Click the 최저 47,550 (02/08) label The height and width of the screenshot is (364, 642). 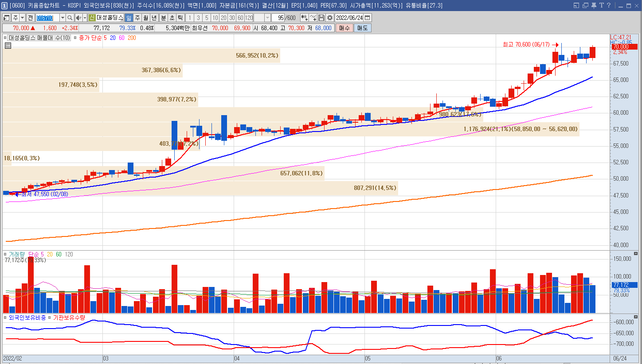point(45,194)
